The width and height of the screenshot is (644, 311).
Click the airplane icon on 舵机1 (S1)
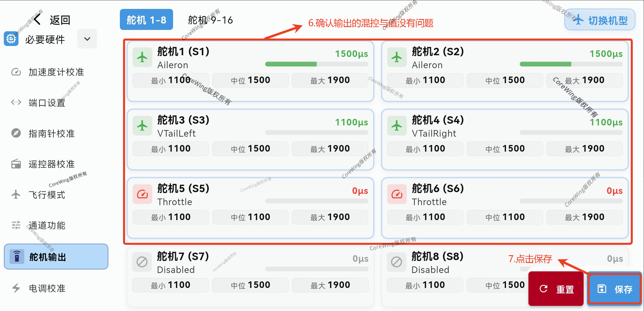pos(142,58)
